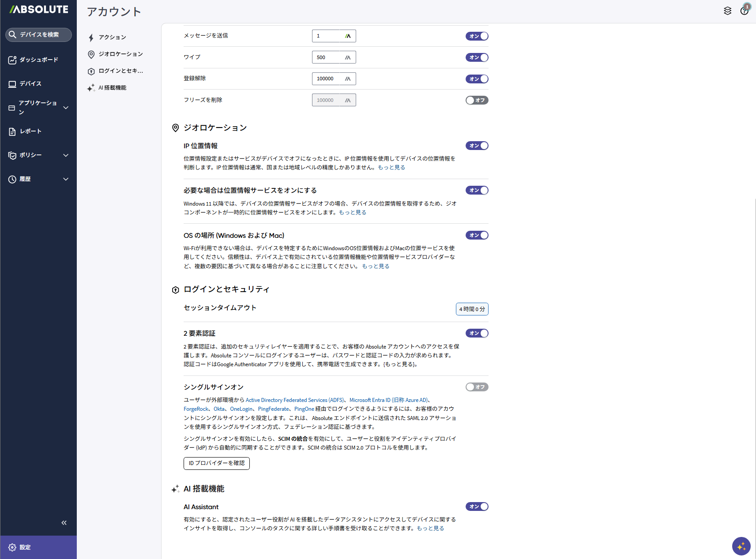
Task: Toggle the 登録解除 switch
Action: (x=477, y=79)
